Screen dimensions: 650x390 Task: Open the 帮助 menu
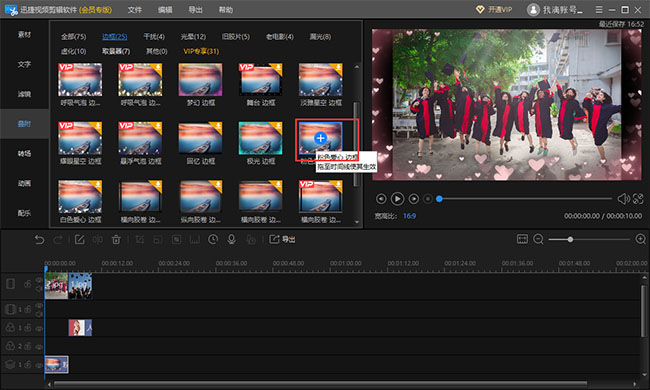[x=226, y=10]
